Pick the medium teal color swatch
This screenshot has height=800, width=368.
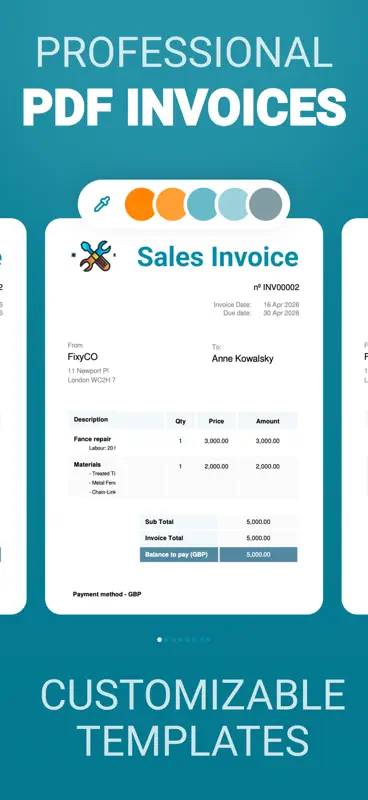coord(202,204)
